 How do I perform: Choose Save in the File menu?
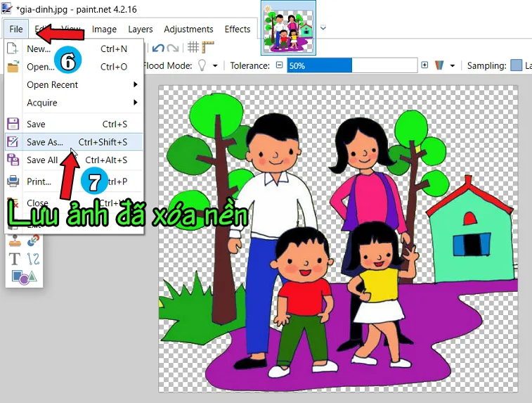coord(74,124)
